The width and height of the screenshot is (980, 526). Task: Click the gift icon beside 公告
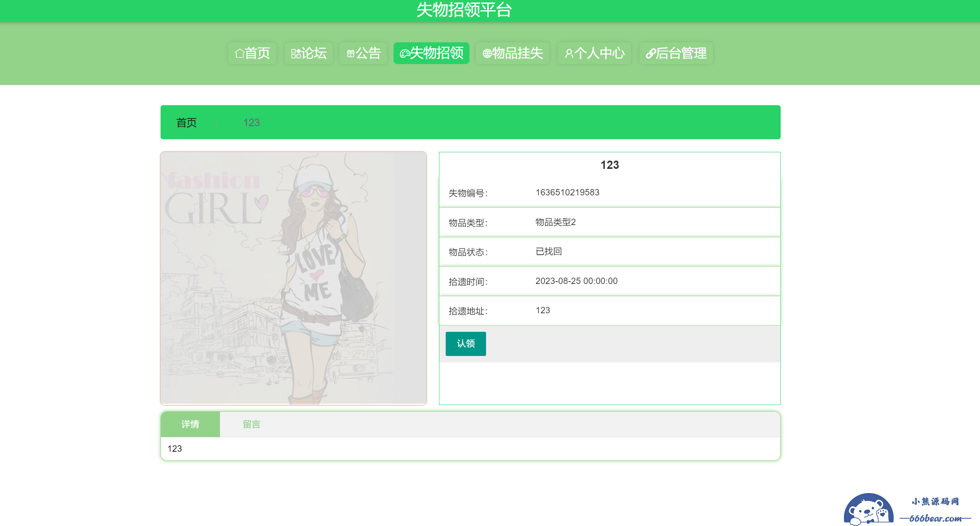point(350,53)
